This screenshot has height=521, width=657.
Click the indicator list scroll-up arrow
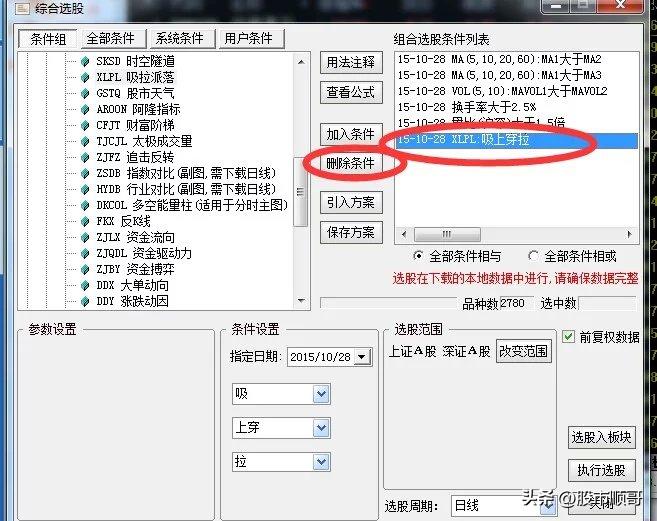301,62
